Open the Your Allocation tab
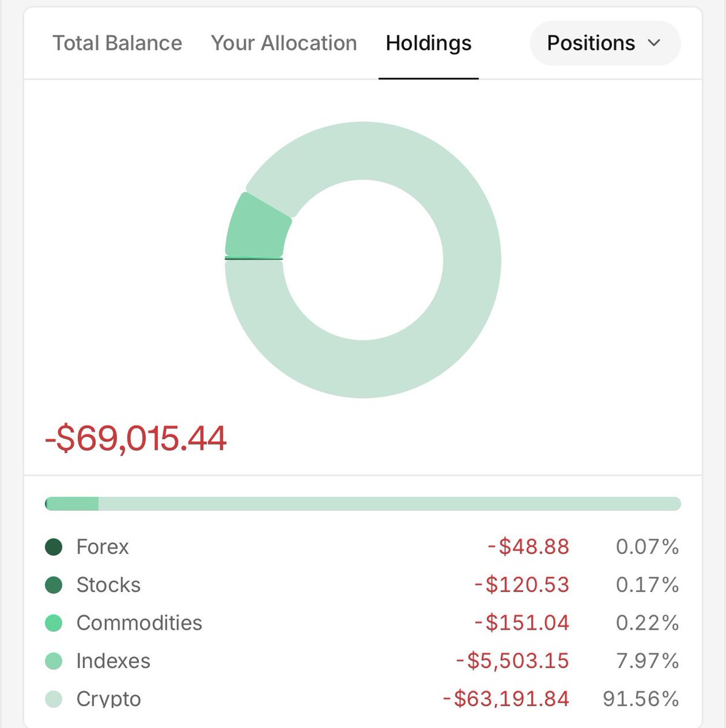 click(x=284, y=43)
